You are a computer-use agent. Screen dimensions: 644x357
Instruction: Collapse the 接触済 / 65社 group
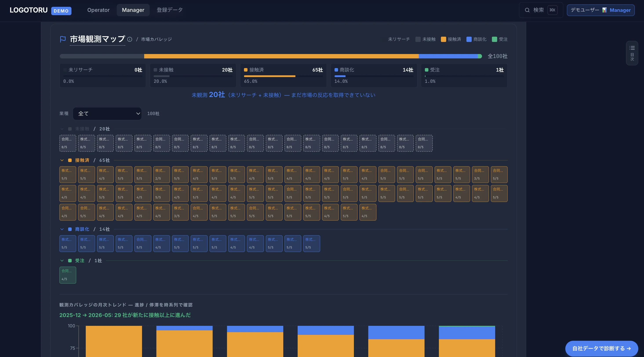(62, 160)
